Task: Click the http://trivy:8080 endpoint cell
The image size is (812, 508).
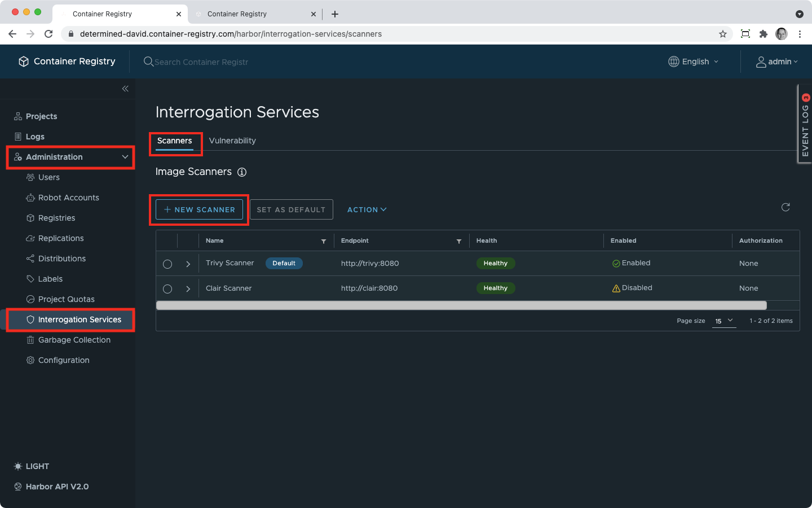Action: click(370, 263)
